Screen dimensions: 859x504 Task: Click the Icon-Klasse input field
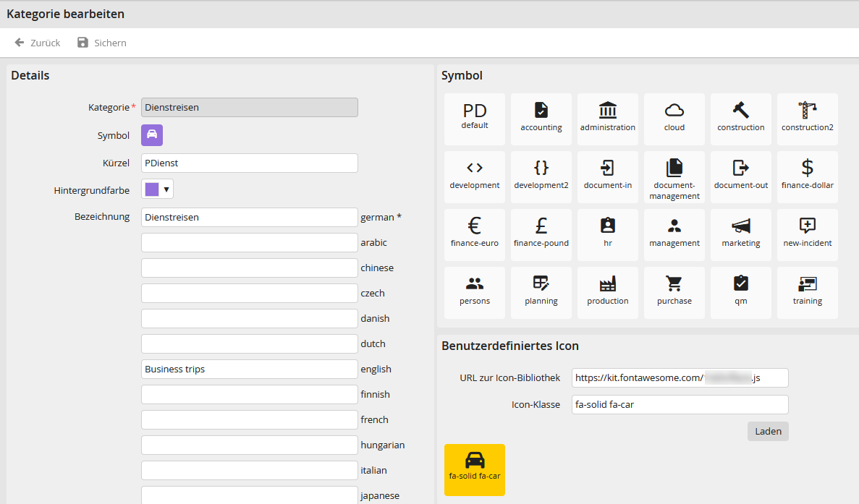tap(680, 404)
